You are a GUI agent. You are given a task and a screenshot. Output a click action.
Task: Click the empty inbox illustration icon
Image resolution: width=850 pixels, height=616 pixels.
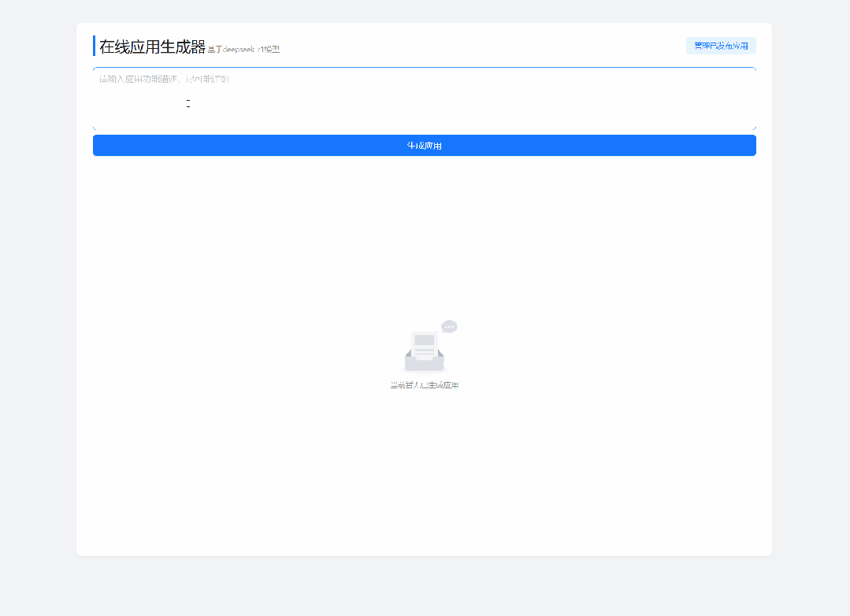[429, 347]
